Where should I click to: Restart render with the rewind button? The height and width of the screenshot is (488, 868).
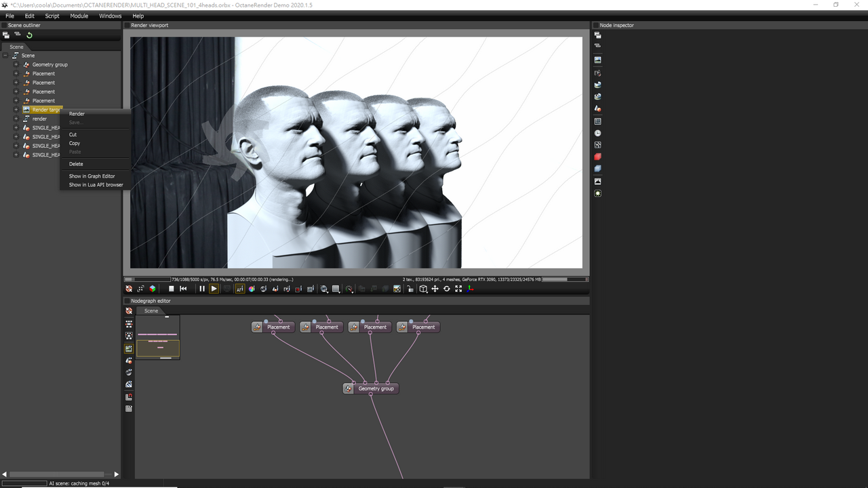coord(183,289)
